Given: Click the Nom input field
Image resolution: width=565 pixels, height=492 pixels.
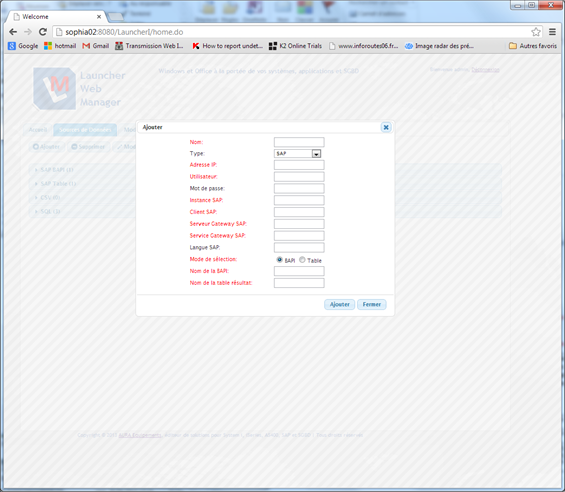Looking at the screenshot, I should [299, 142].
